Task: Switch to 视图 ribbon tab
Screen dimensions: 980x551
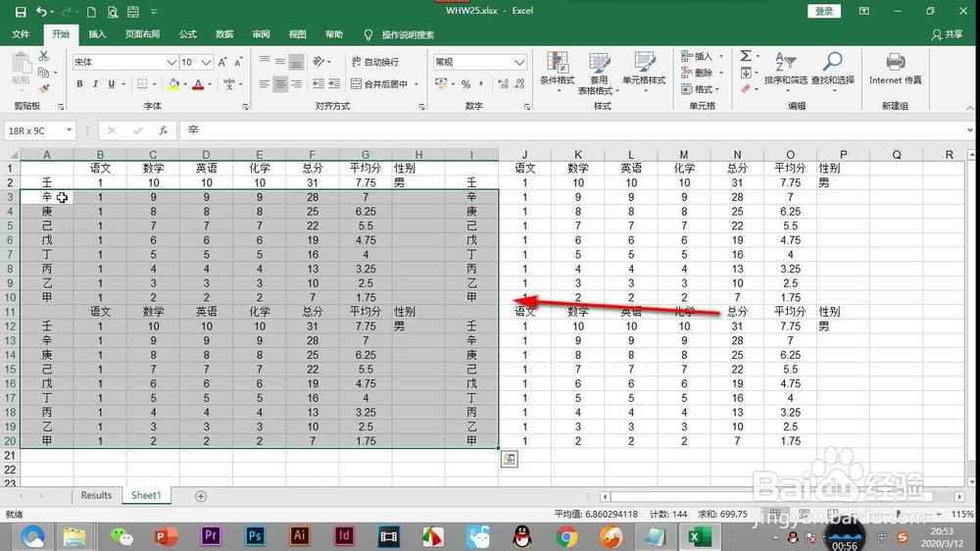Action: coord(298,34)
